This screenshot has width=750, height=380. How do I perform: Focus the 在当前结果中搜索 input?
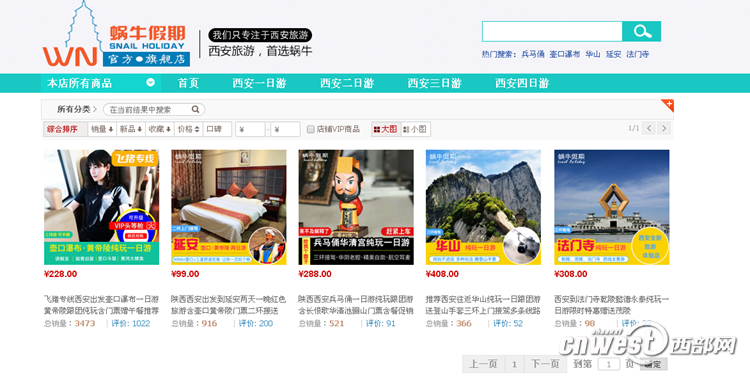click(148, 110)
